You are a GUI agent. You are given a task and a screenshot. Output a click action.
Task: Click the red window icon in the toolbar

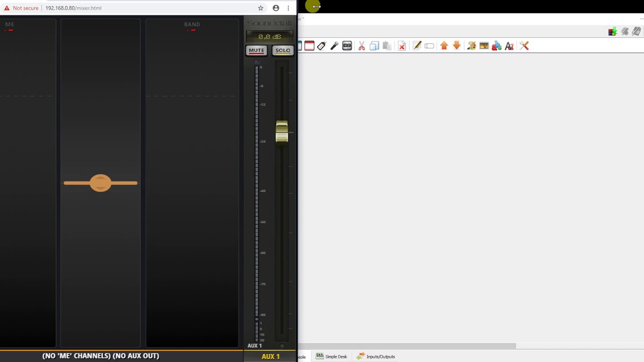point(309,46)
